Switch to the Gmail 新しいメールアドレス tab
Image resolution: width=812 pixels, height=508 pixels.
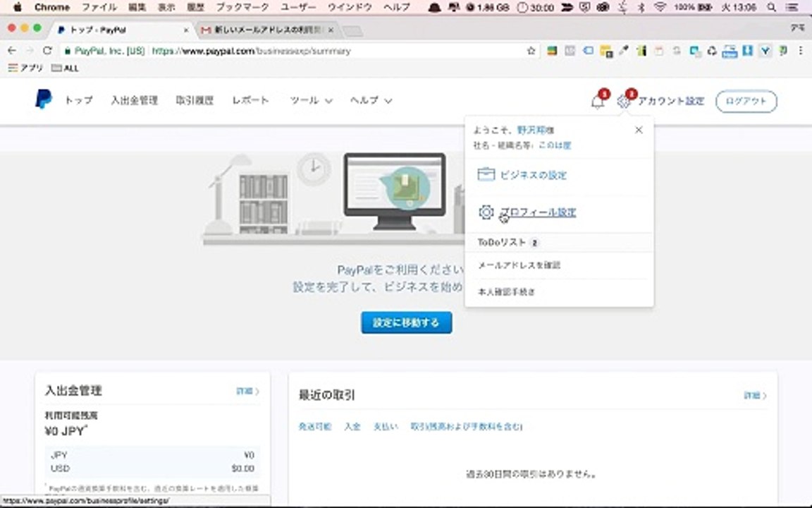tap(266, 30)
